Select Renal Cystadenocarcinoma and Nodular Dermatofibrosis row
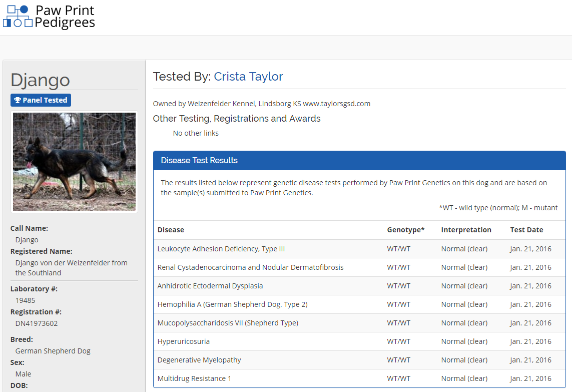The image size is (572, 392). click(x=359, y=267)
